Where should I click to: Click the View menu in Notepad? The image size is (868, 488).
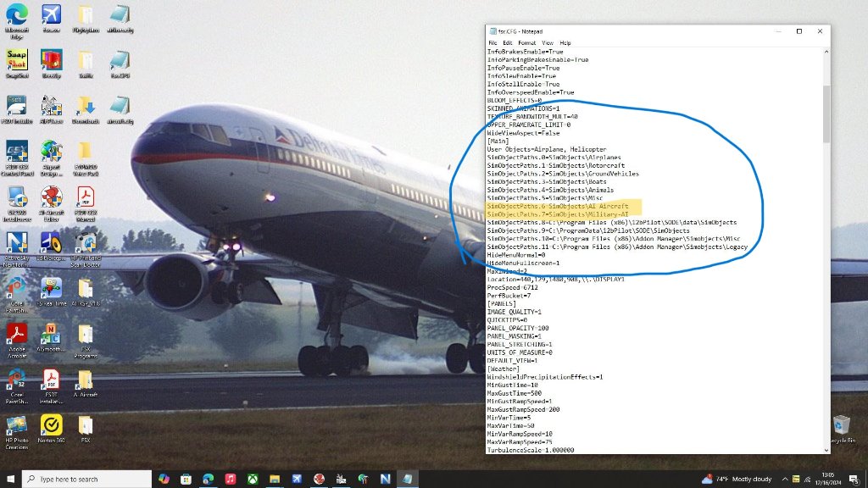tap(548, 42)
